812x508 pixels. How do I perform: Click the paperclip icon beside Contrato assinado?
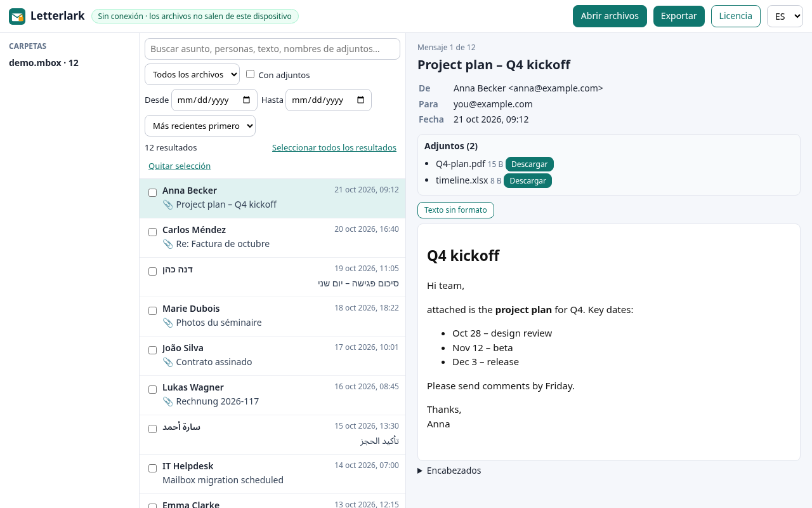pyautogui.click(x=167, y=362)
